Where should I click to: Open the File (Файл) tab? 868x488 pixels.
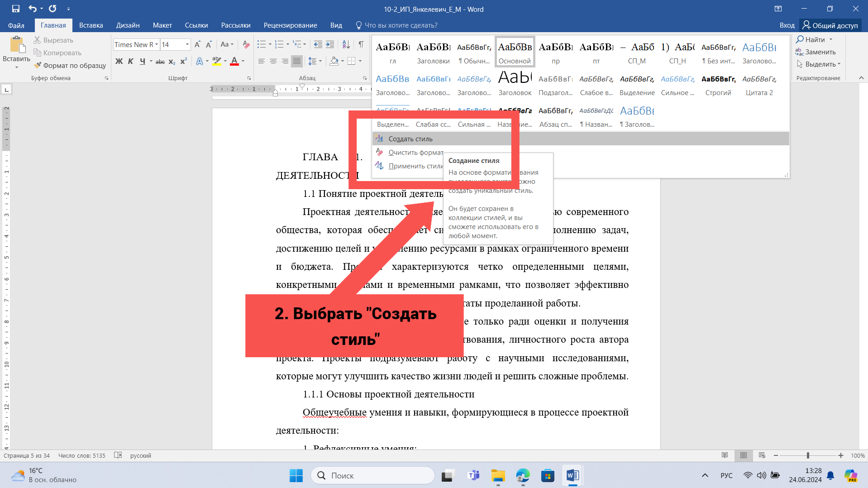pos(16,25)
